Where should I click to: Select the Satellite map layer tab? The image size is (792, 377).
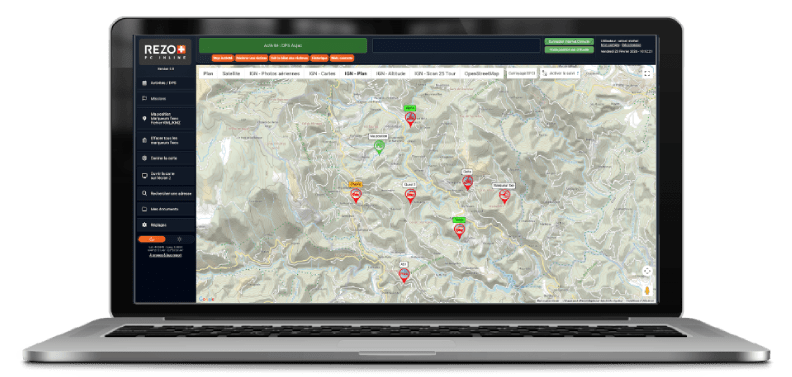[x=232, y=74]
